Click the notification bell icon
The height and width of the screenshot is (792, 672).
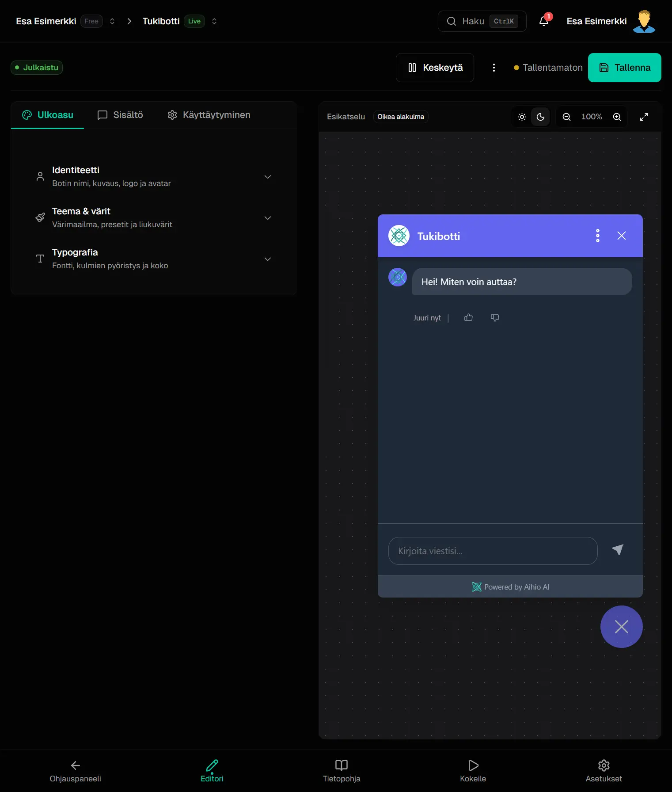tap(544, 21)
